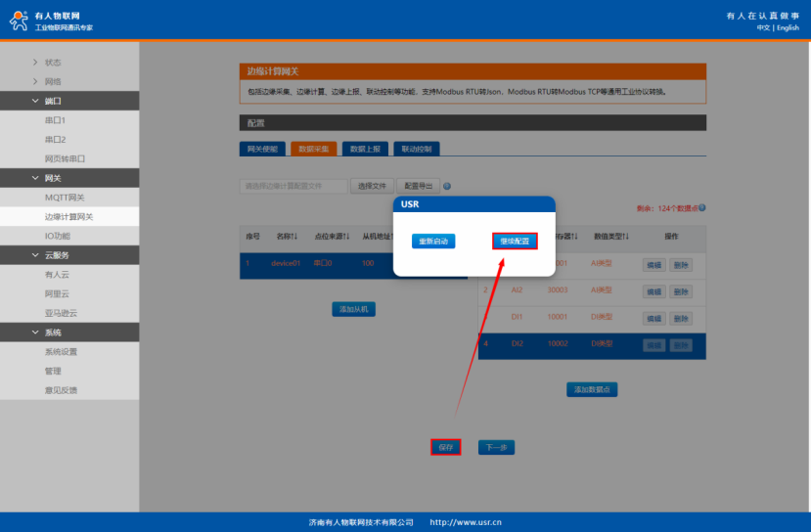Open the 联动控制 tab

click(x=416, y=150)
